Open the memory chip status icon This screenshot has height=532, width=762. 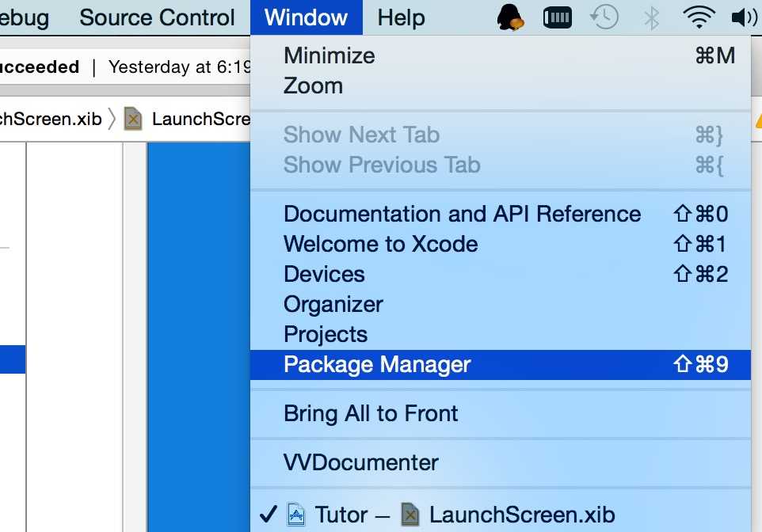tap(558, 18)
